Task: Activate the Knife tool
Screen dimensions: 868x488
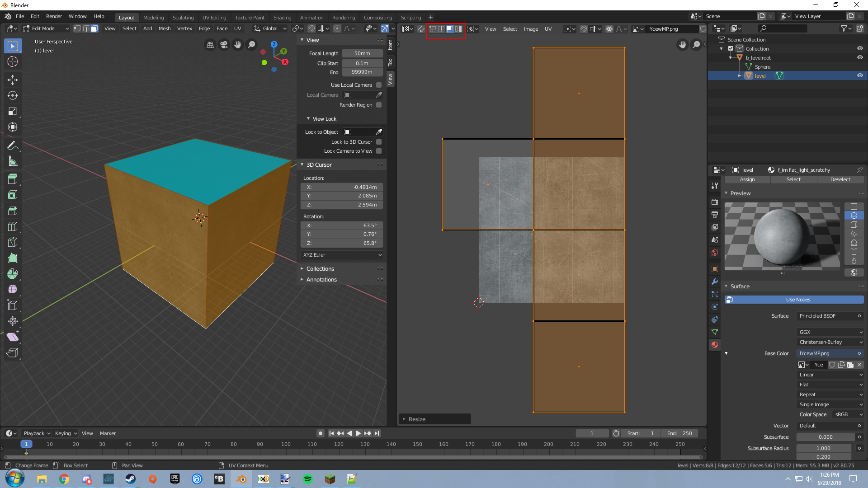Action: (x=13, y=242)
